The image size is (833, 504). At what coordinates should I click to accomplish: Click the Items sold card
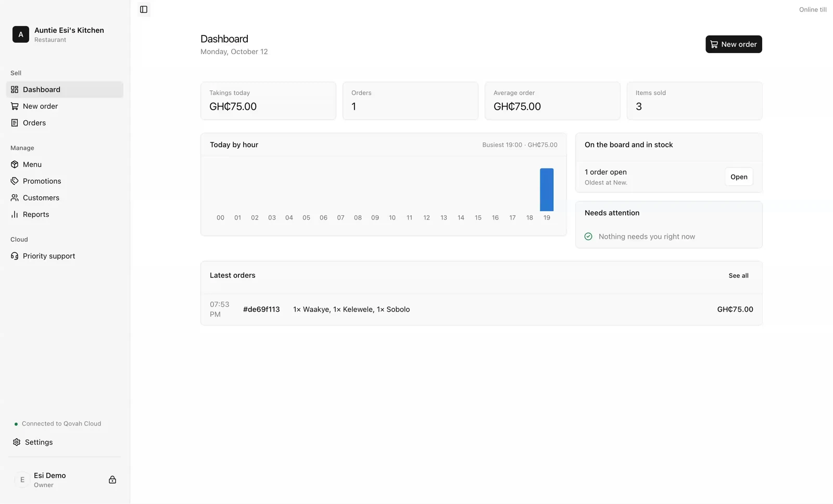point(695,101)
